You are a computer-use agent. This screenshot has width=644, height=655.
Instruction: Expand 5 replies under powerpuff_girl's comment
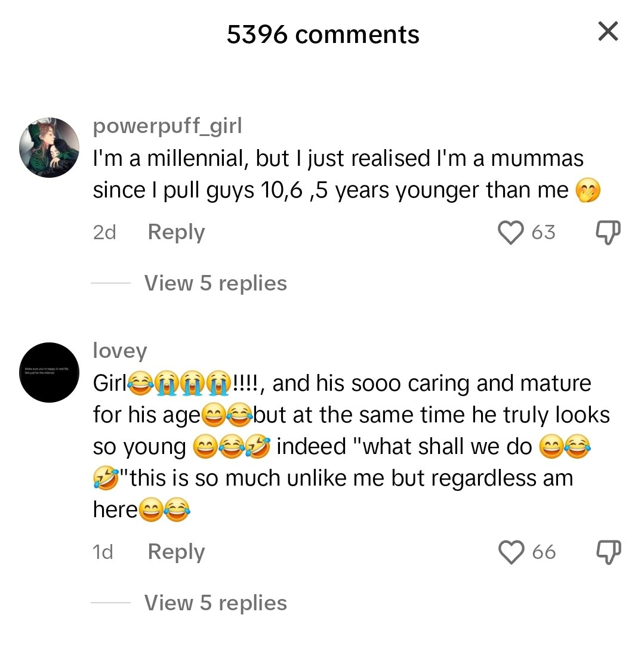point(215,283)
